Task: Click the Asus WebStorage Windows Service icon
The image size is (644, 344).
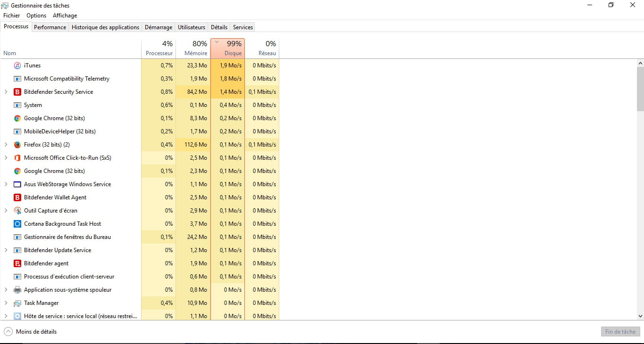Action: pyautogui.click(x=17, y=184)
